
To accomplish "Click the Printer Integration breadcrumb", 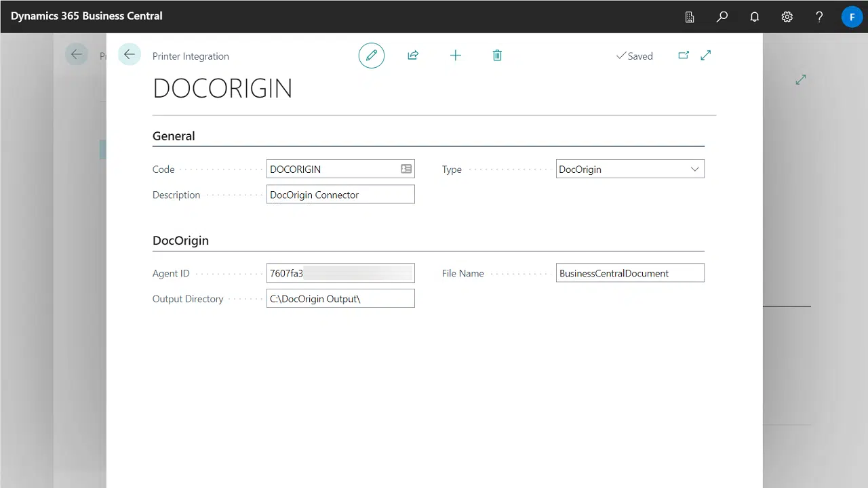I will click(x=191, y=56).
